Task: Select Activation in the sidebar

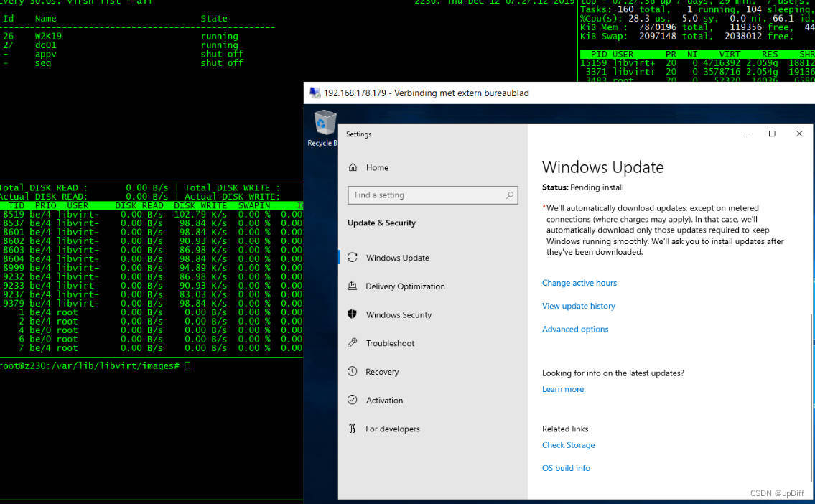Action: pyautogui.click(x=433, y=401)
